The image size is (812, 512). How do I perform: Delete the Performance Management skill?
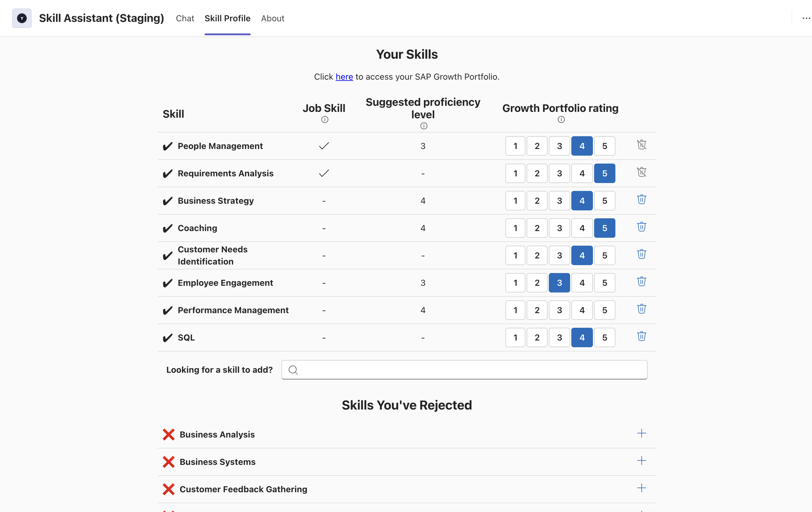642,309
